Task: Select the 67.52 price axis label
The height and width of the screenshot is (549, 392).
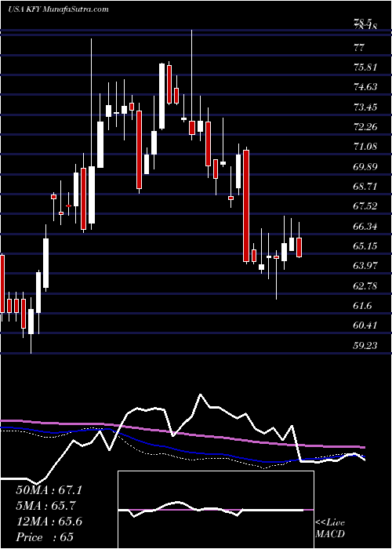Action: click(x=365, y=206)
